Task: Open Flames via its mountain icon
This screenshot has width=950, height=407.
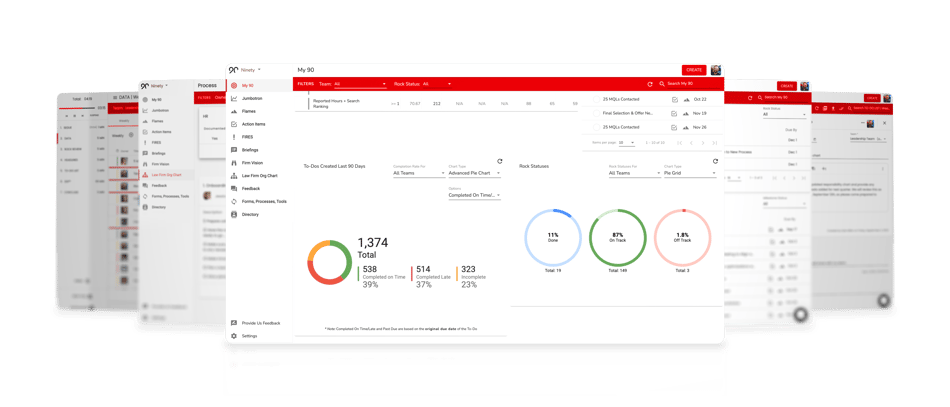Action: click(x=234, y=111)
